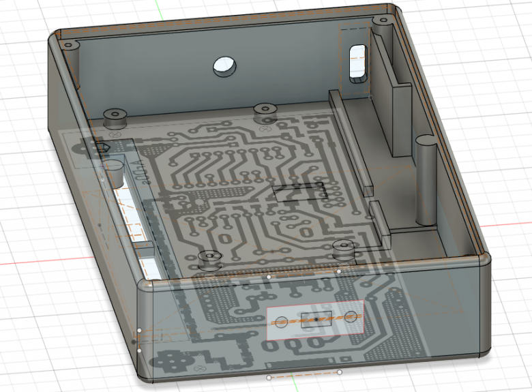Viewport: 532px width, 392px height.
Task: Select the round hole in back wall
Action: point(224,66)
